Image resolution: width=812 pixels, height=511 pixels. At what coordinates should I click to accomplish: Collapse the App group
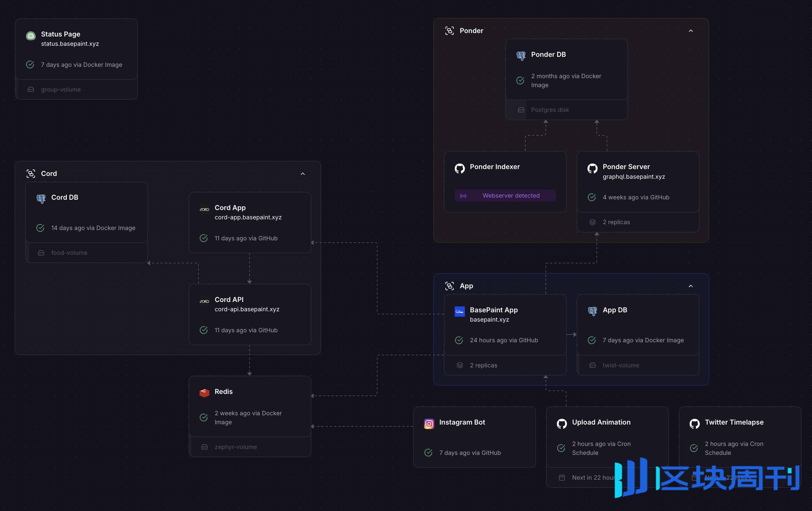[691, 286]
